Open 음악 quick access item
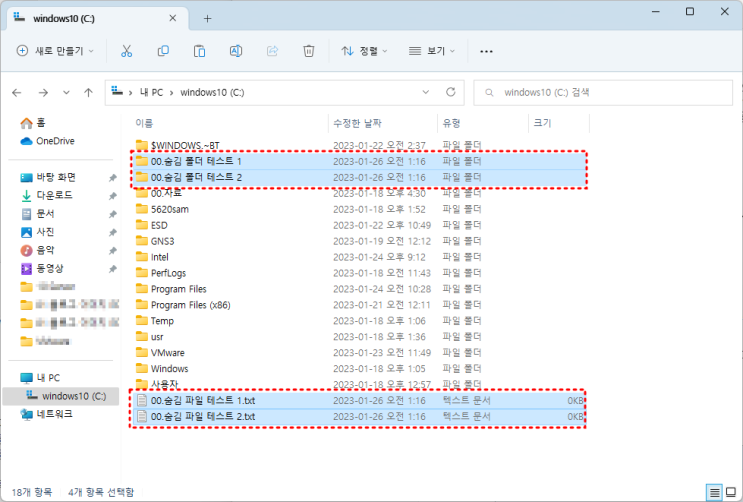 click(x=38, y=250)
